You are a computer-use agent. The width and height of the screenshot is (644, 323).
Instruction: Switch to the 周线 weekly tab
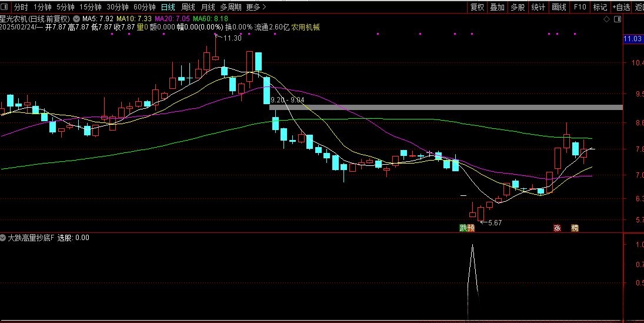click(188, 7)
